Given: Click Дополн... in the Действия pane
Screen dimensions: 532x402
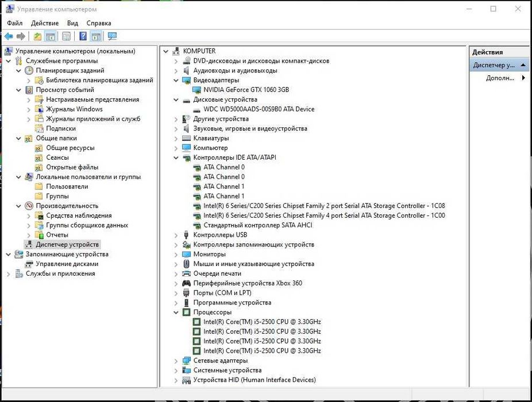Looking at the screenshot, I should click(500, 78).
